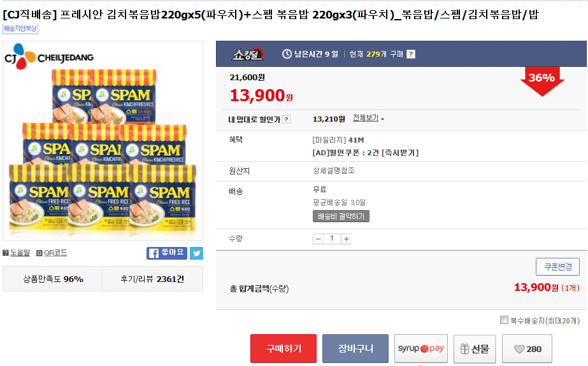The width and height of the screenshot is (588, 366).
Task: Send as gift with 선물 button
Action: coord(474,349)
